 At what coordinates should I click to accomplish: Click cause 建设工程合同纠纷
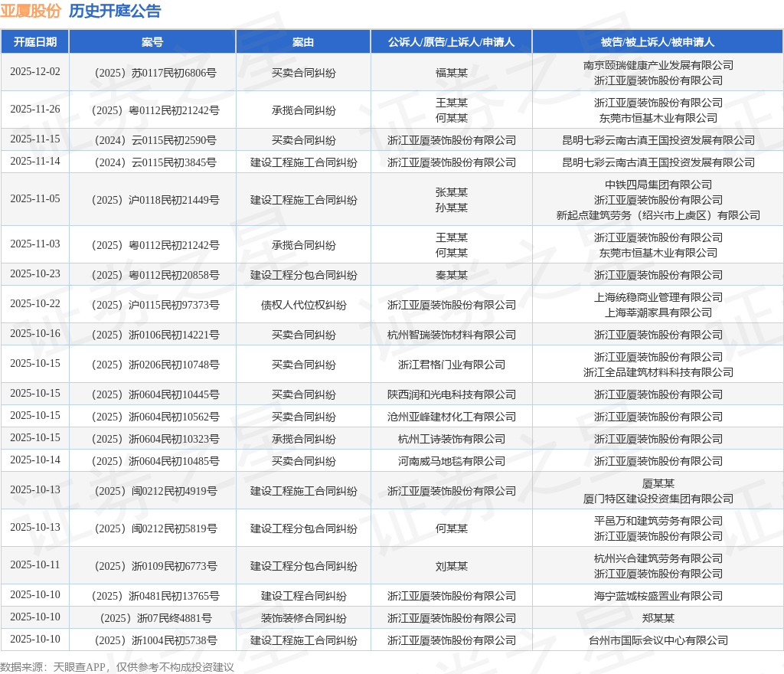pos(303,597)
